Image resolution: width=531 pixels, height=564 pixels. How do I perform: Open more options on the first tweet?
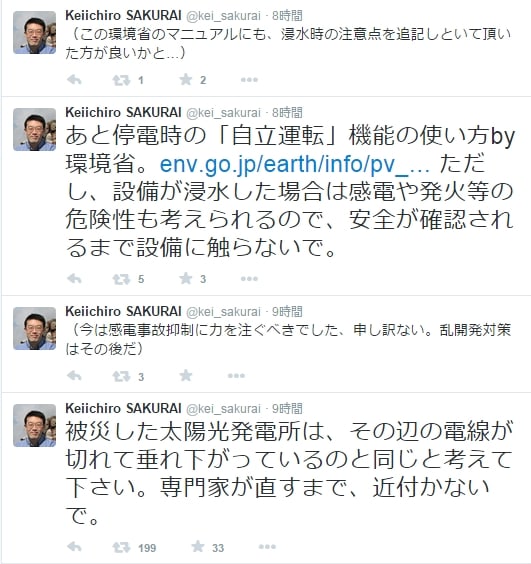coord(249,80)
